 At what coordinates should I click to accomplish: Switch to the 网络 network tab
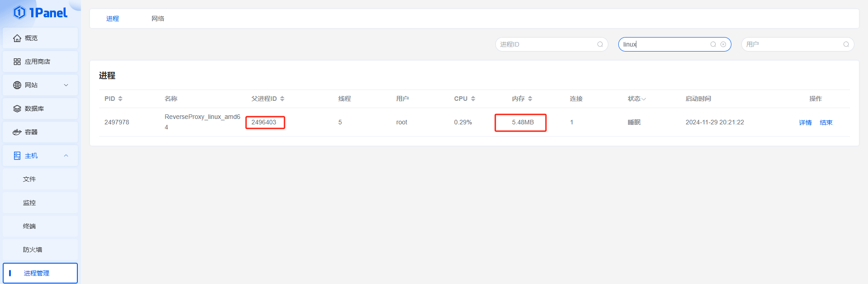pyautogui.click(x=158, y=19)
